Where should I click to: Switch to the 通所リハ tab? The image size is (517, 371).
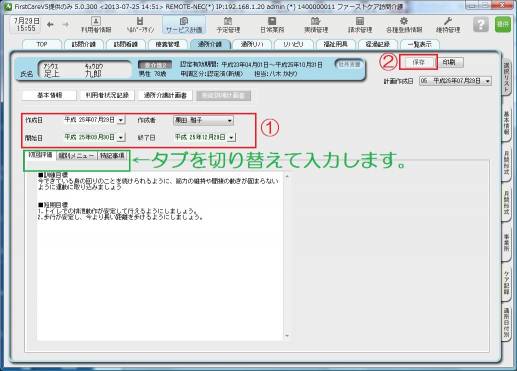(252, 44)
